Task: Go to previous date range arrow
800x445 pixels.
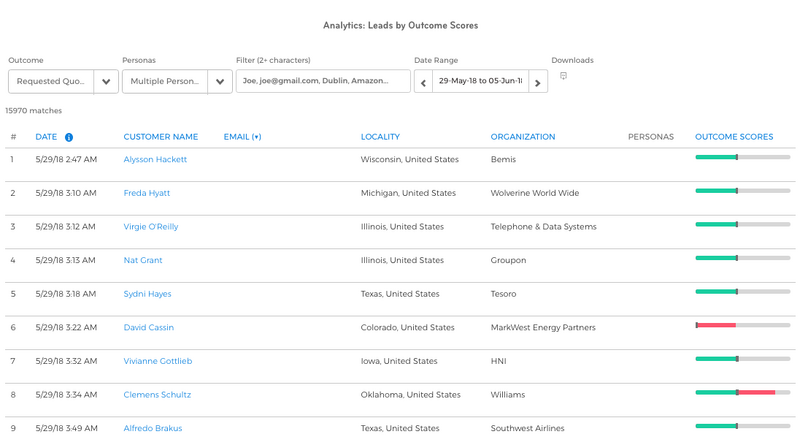Action: 423,82
